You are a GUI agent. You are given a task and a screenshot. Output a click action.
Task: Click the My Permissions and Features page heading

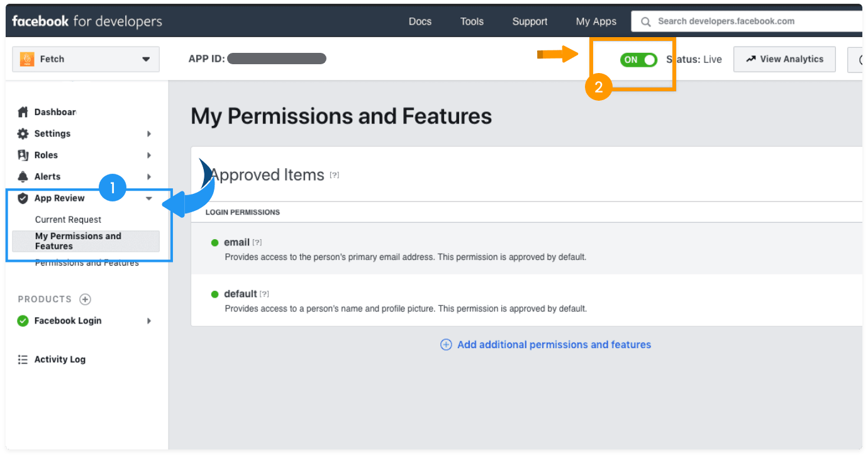click(342, 116)
